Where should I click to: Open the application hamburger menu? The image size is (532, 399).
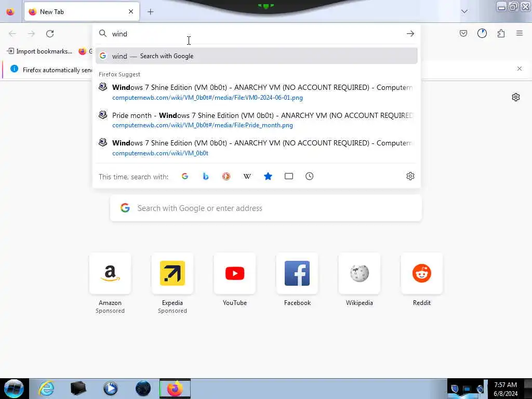pyautogui.click(x=520, y=33)
